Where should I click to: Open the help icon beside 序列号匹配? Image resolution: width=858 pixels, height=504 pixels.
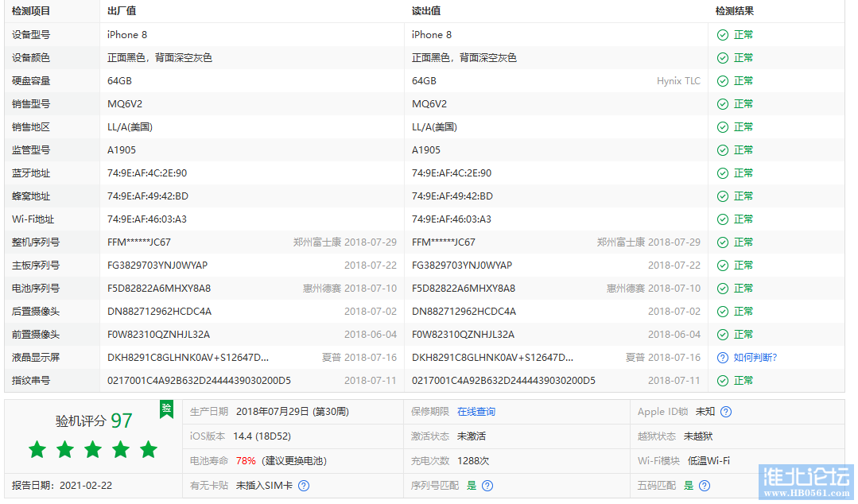[x=487, y=486]
